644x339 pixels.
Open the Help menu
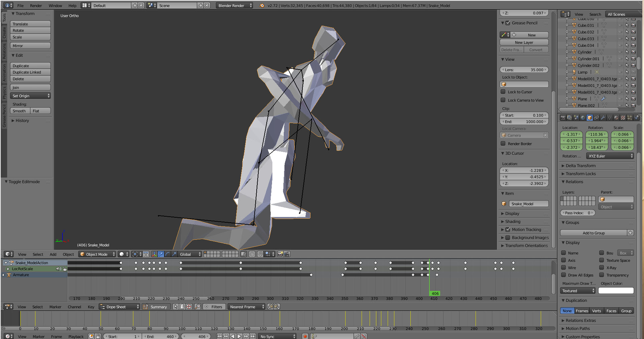click(73, 5)
